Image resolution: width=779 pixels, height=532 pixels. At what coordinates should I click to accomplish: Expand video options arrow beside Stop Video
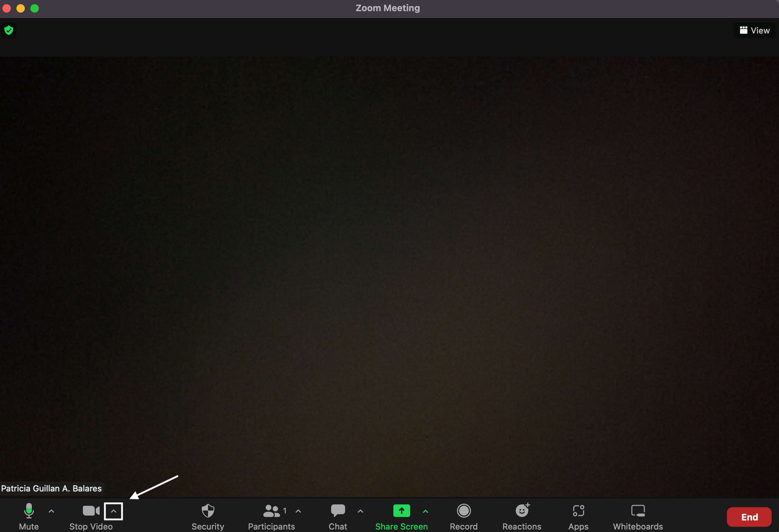pyautogui.click(x=114, y=511)
